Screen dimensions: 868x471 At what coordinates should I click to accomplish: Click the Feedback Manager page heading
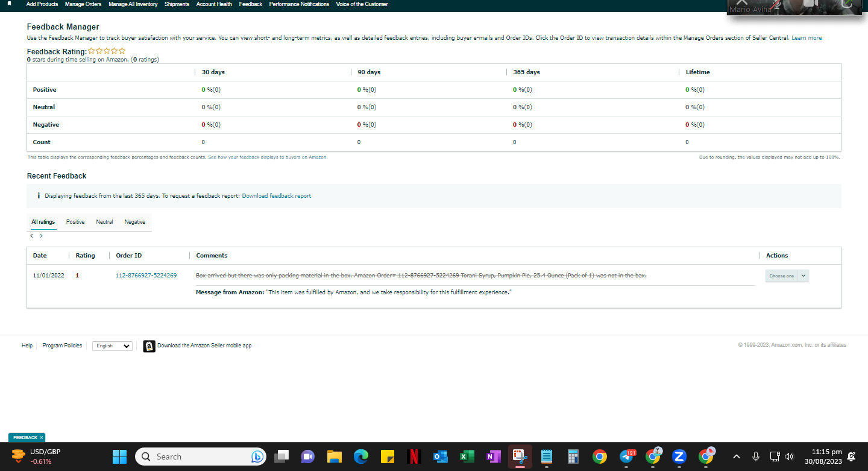click(63, 27)
